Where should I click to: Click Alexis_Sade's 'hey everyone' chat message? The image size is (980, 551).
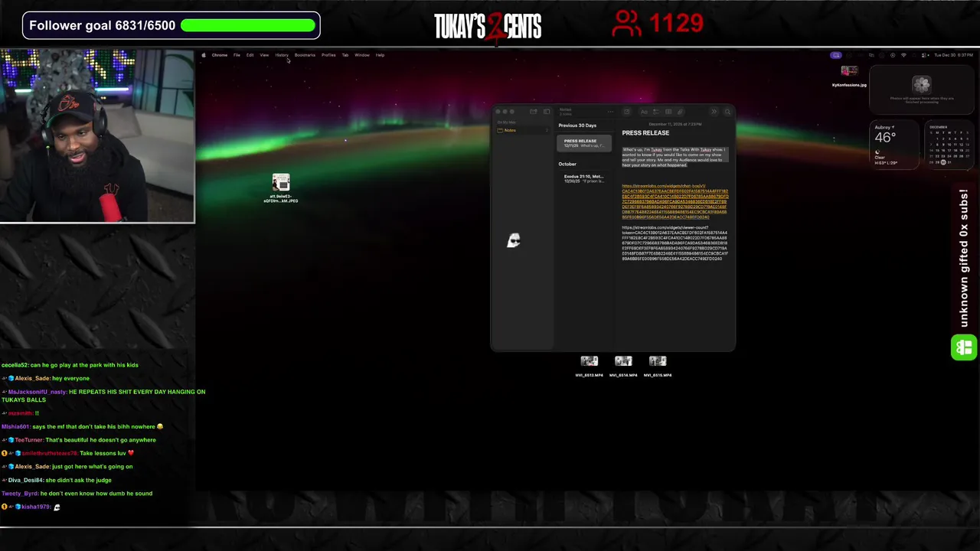(x=46, y=378)
